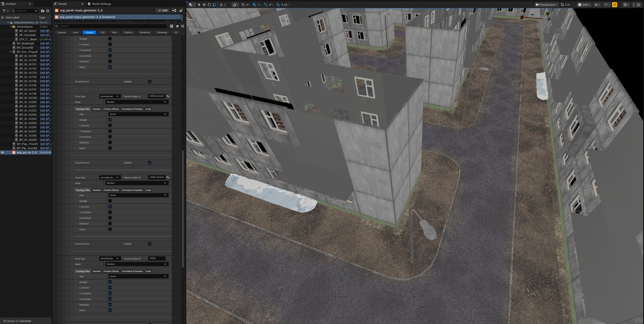644x324 pixels.
Task: Toggle visibility of sop_pa..or-3_4 in Outliner
Action: [2, 152]
